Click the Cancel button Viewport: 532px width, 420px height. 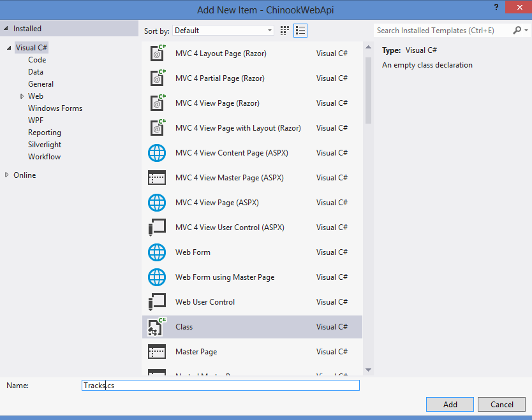coord(502,405)
